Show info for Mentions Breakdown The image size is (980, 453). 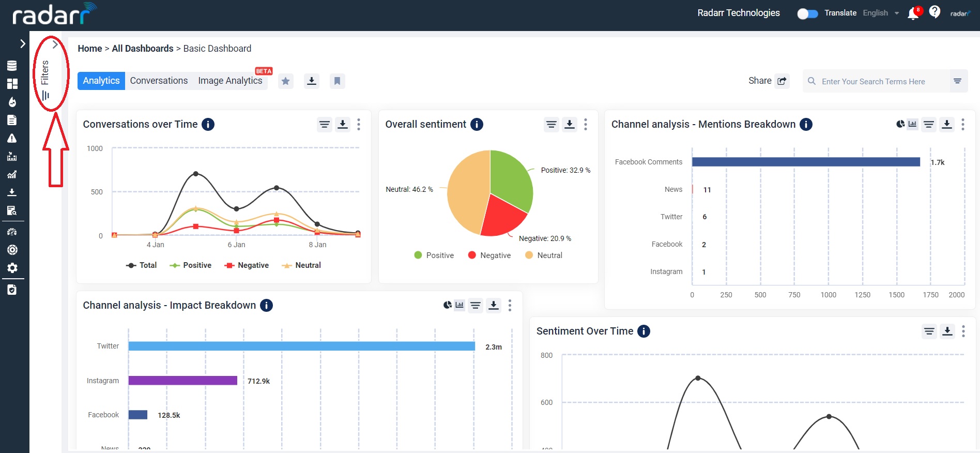(806, 124)
